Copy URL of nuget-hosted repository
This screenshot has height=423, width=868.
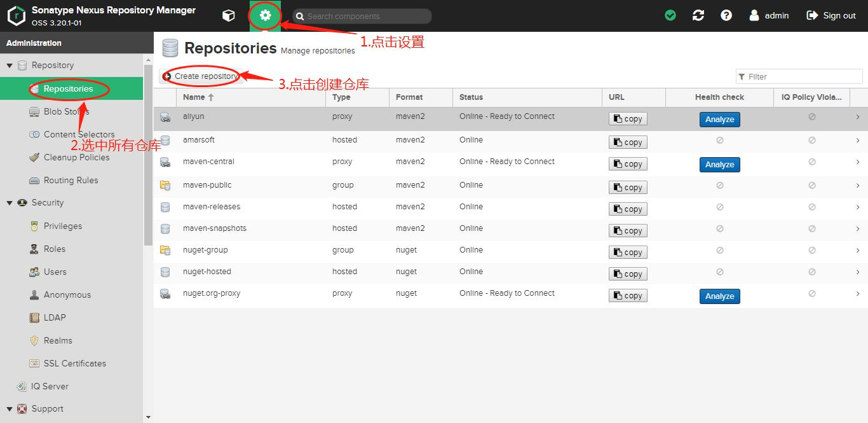pyautogui.click(x=628, y=274)
